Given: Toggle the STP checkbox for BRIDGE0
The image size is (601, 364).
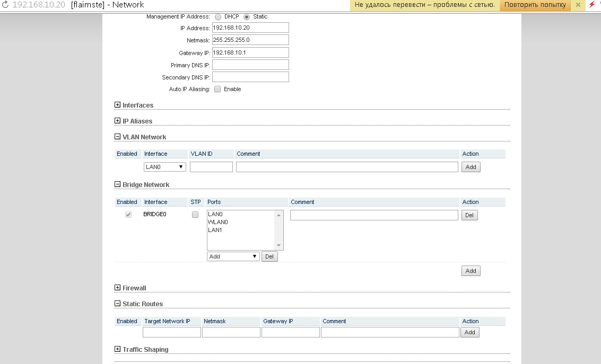Looking at the screenshot, I should (195, 215).
